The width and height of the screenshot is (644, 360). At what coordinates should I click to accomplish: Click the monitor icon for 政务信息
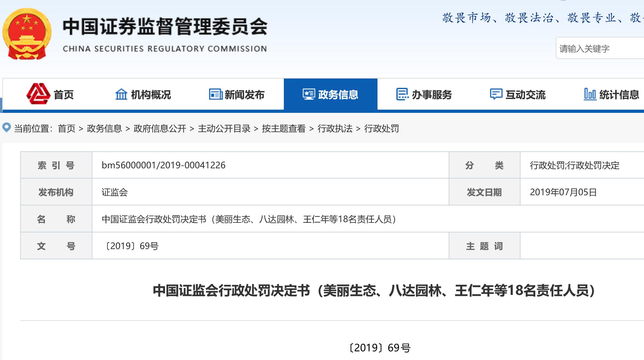coord(309,94)
